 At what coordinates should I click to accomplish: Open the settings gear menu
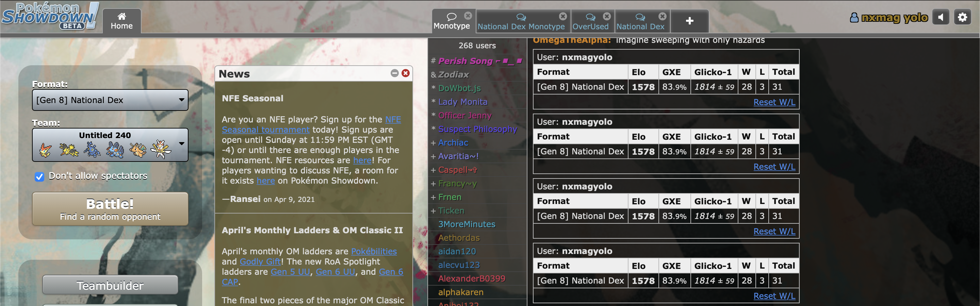pyautogui.click(x=963, y=17)
